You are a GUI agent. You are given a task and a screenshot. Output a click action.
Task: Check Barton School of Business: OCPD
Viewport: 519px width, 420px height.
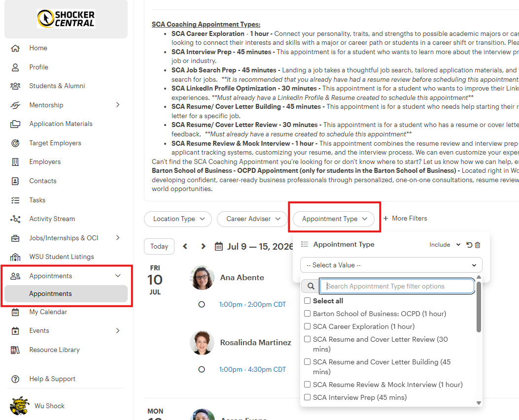[307, 313]
